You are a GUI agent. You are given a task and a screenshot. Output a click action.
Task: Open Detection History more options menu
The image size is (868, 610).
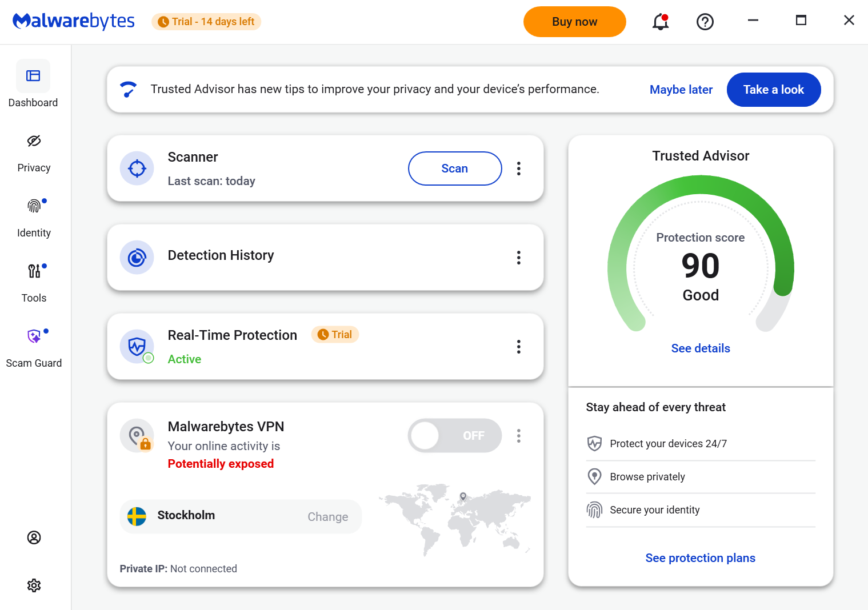click(x=518, y=258)
